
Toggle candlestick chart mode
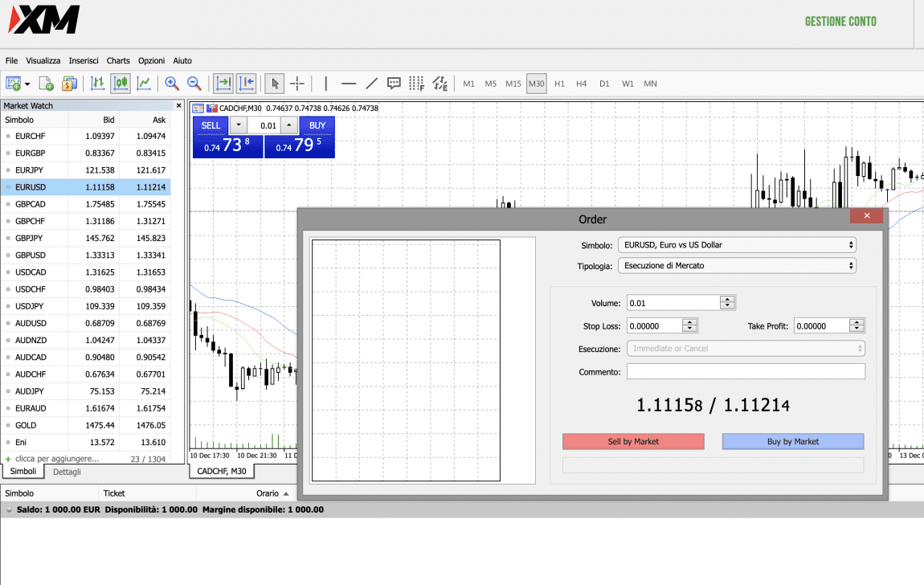(121, 83)
